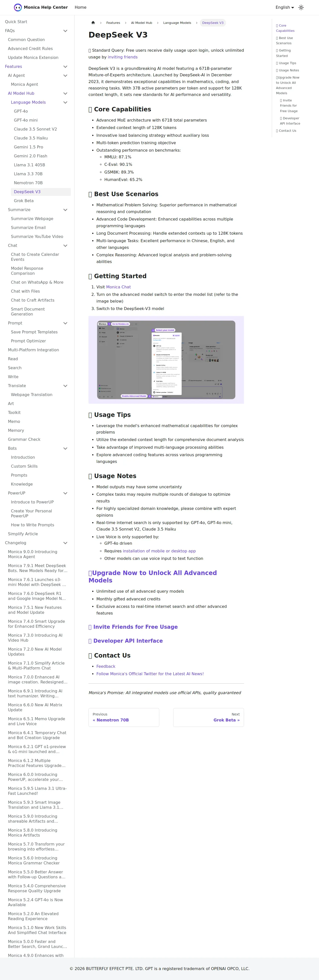Collapse the AI Agent chevron
319x980 pixels.
tap(65, 76)
